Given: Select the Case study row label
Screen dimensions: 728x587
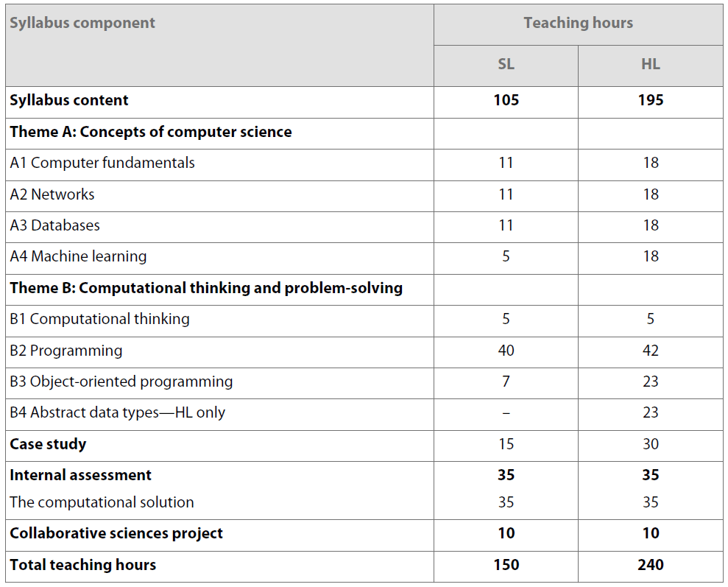Looking at the screenshot, I should (48, 444).
